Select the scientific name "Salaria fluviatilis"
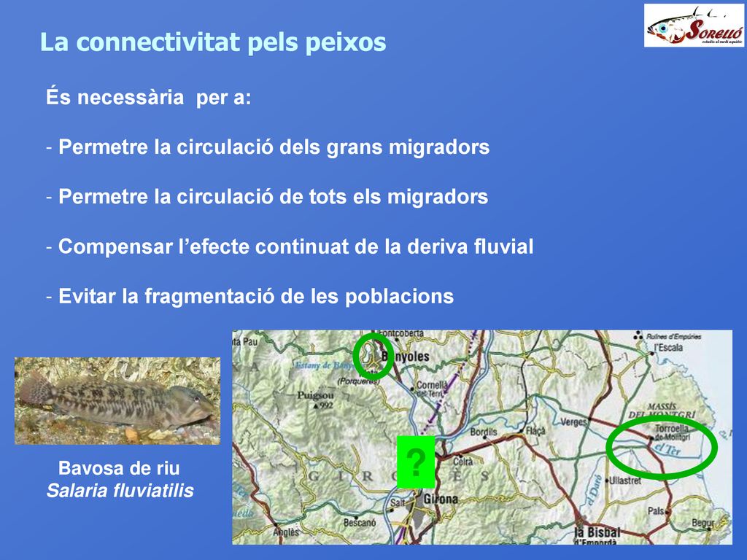Screen dimensions: 747x560 120,491
